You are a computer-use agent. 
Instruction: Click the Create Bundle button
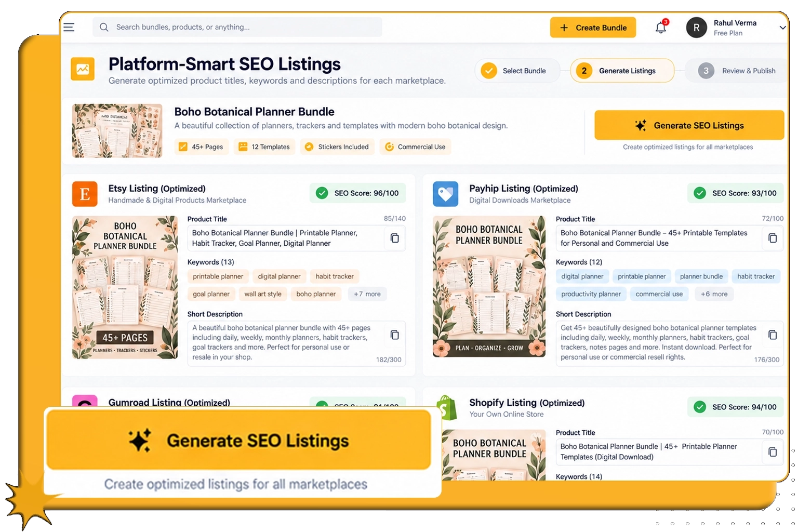point(593,28)
